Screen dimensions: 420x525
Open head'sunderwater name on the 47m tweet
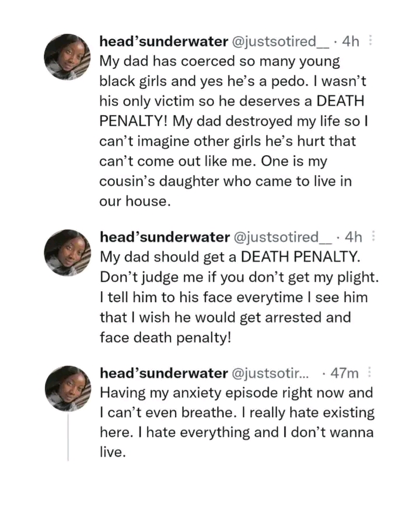pyautogui.click(x=164, y=373)
